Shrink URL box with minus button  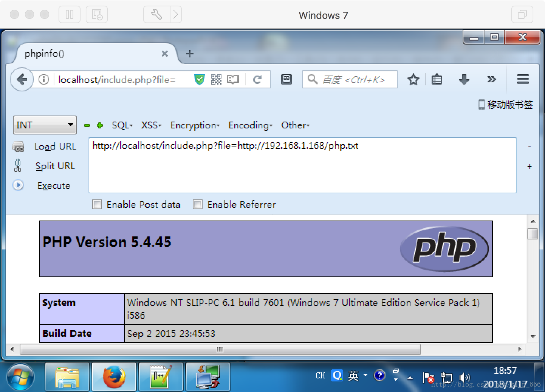(x=530, y=147)
